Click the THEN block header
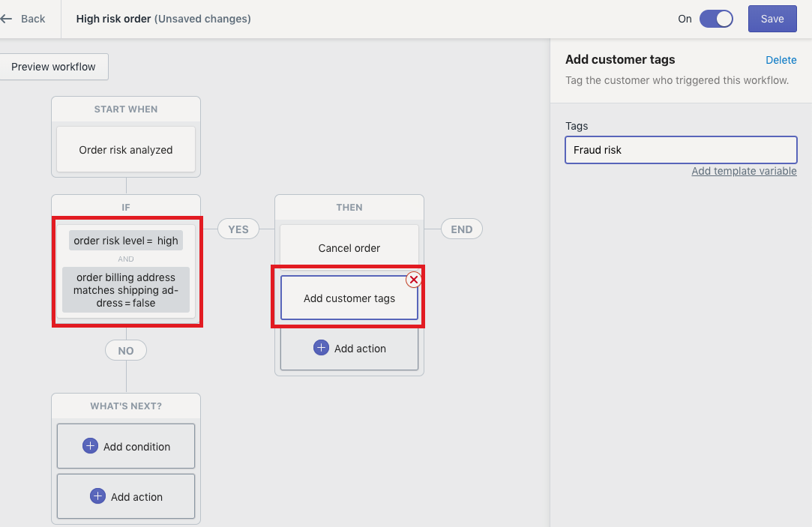812x527 pixels. pos(349,207)
